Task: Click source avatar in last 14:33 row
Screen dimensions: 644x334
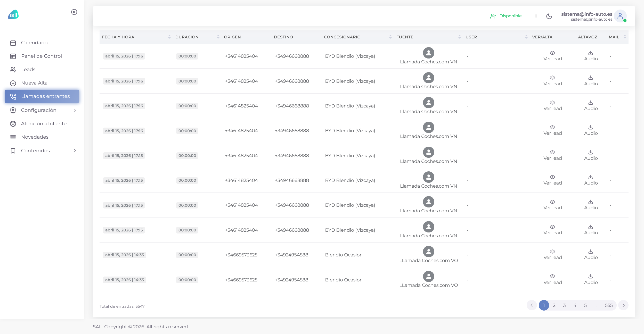Action: (428, 276)
